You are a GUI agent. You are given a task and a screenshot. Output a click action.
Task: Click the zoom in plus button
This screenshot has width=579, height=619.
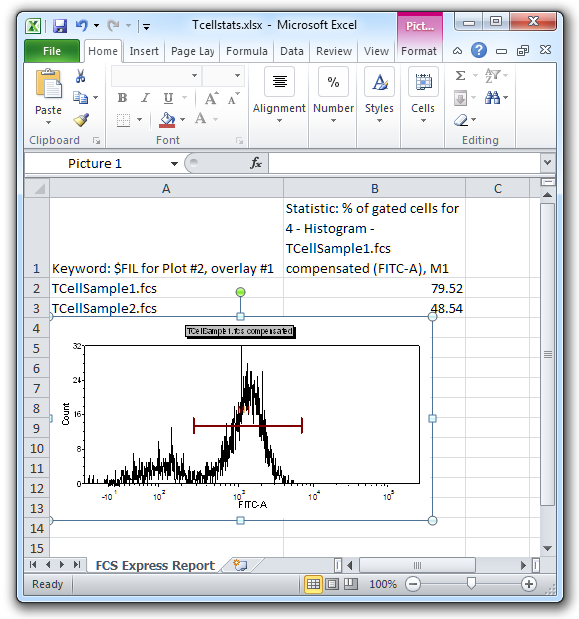[529, 584]
